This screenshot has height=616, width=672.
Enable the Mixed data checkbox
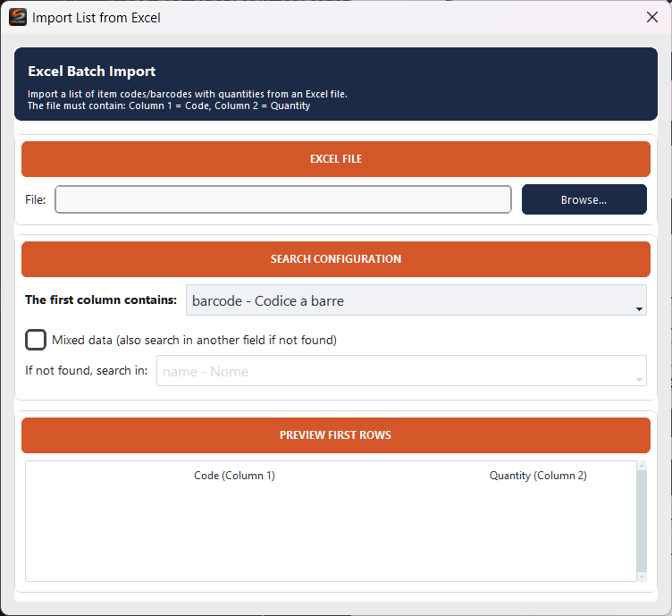click(36, 340)
